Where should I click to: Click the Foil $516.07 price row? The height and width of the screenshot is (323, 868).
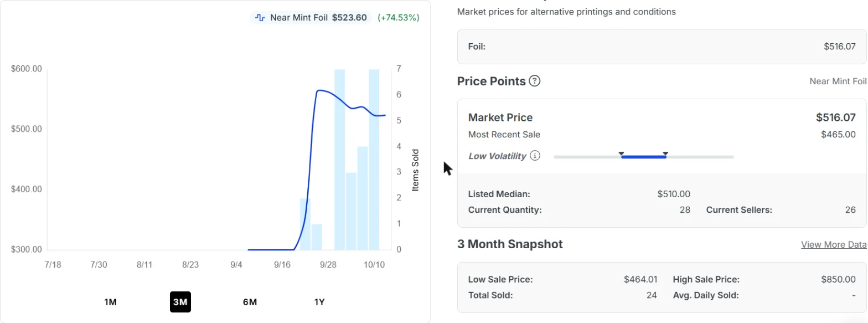662,47
